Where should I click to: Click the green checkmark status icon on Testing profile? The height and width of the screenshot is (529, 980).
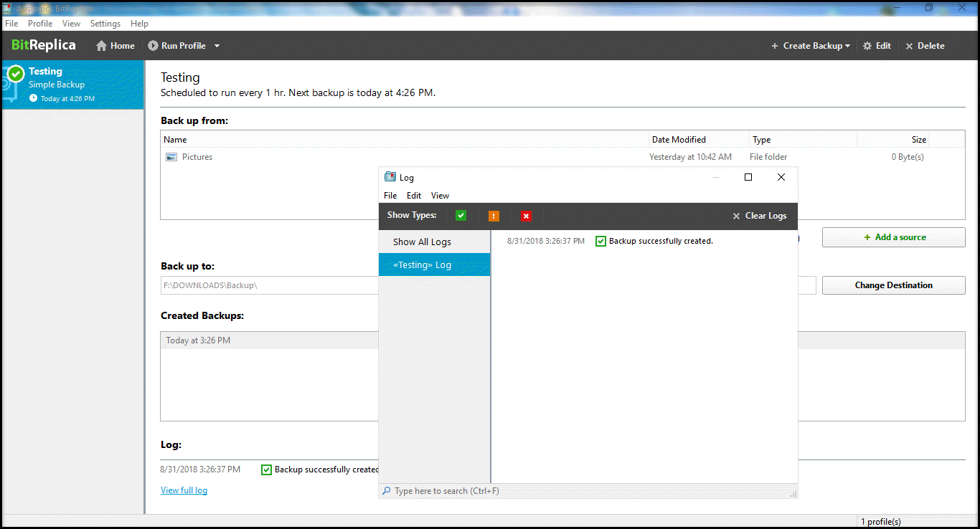[16, 73]
